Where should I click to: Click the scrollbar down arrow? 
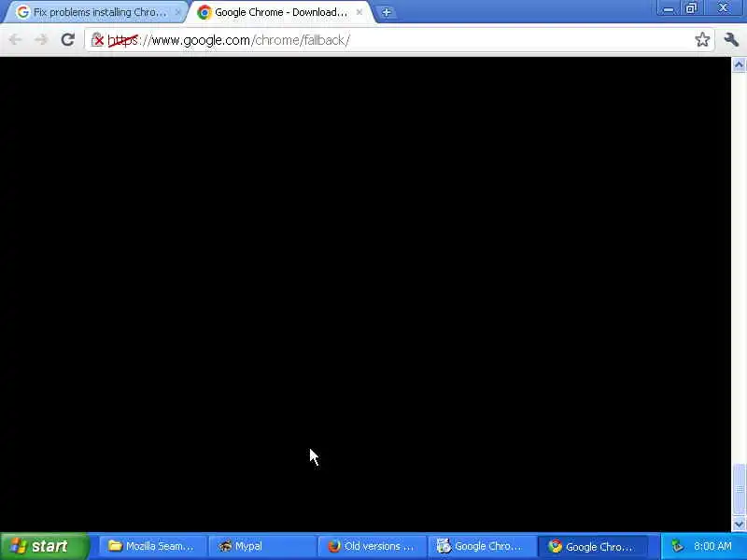pos(739,525)
